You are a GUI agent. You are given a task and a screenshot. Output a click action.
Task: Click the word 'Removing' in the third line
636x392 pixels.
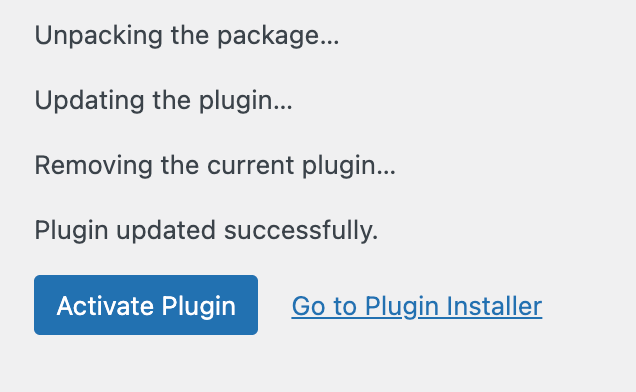[x=93, y=166]
